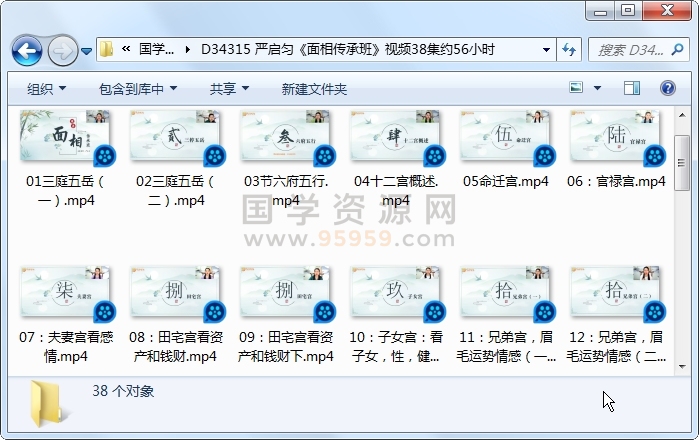699x440 pixels.
Task: Click the Refresh button
Action: pyautogui.click(x=569, y=49)
